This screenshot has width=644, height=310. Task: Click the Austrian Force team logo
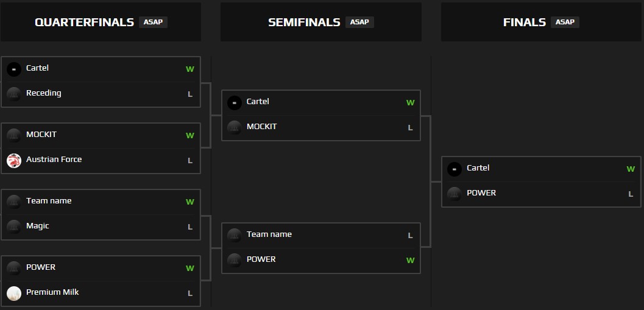click(14, 160)
